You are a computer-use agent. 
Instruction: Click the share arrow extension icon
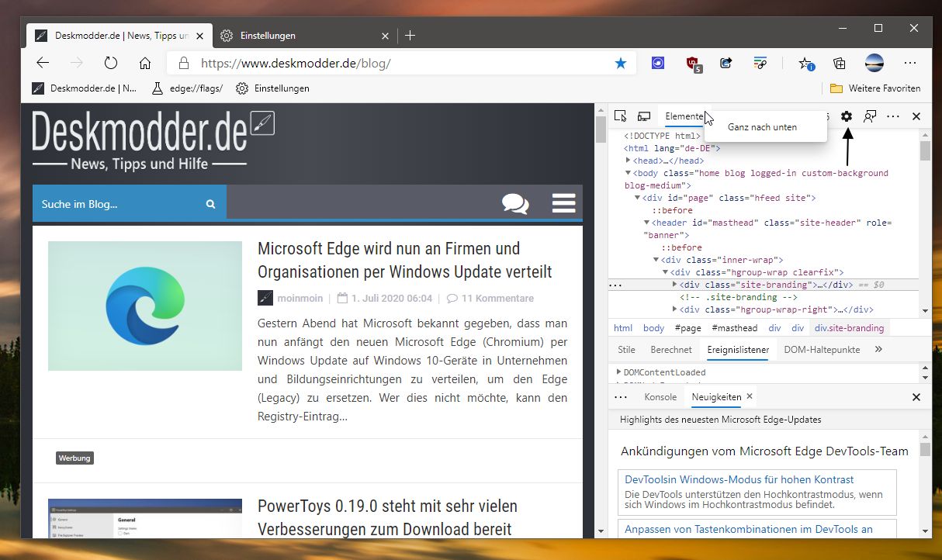click(x=726, y=64)
